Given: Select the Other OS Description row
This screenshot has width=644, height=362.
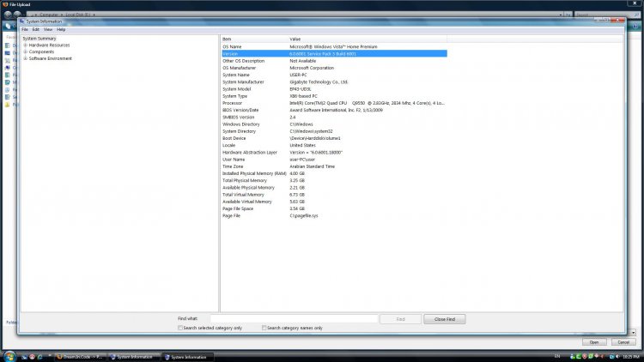Looking at the screenshot, I should [x=334, y=61].
